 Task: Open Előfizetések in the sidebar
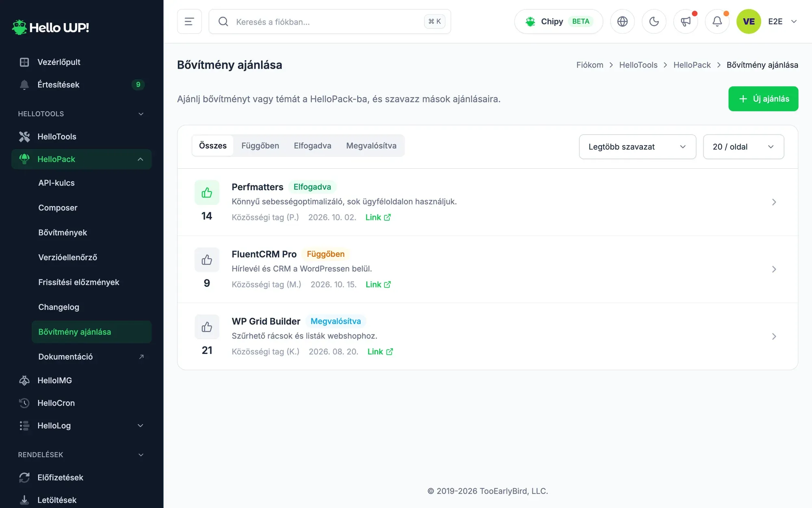[x=82, y=478]
